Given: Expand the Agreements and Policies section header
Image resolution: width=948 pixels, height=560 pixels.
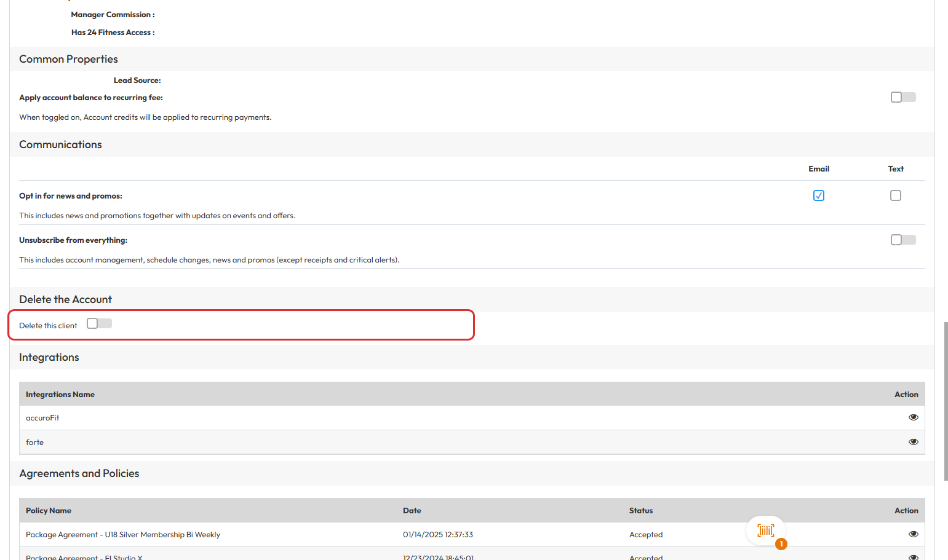Looking at the screenshot, I should (x=79, y=473).
